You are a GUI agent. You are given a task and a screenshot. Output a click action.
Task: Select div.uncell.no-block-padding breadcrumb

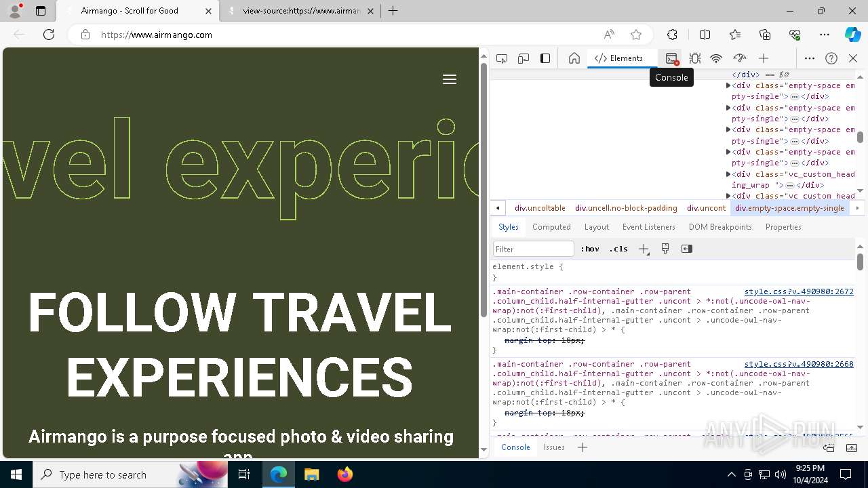(626, 208)
